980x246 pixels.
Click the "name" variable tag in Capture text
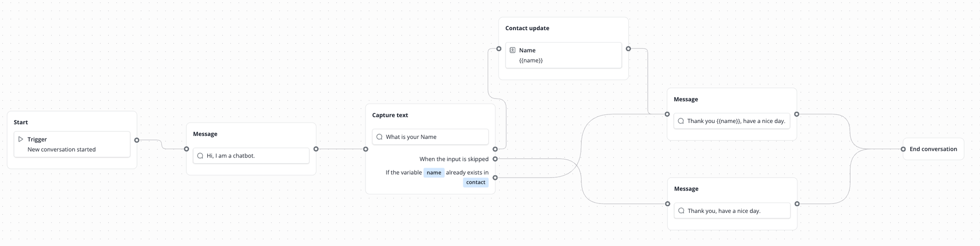[434, 173]
